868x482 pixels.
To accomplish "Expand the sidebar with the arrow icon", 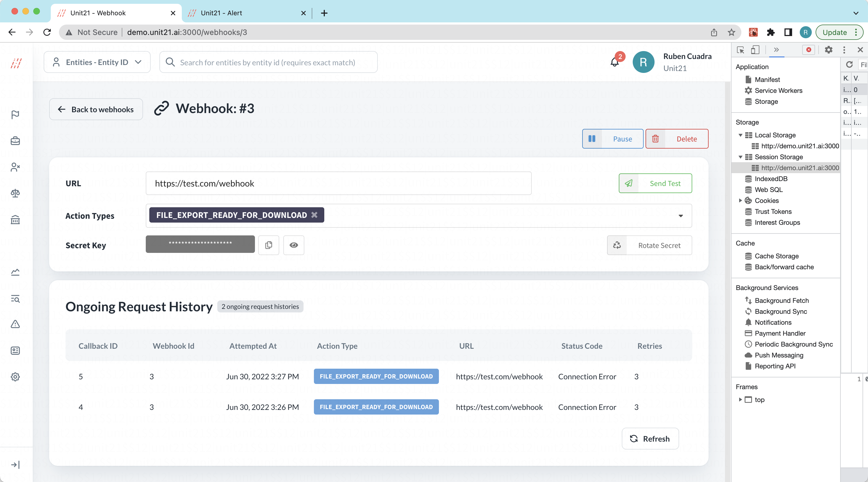I will (15, 465).
